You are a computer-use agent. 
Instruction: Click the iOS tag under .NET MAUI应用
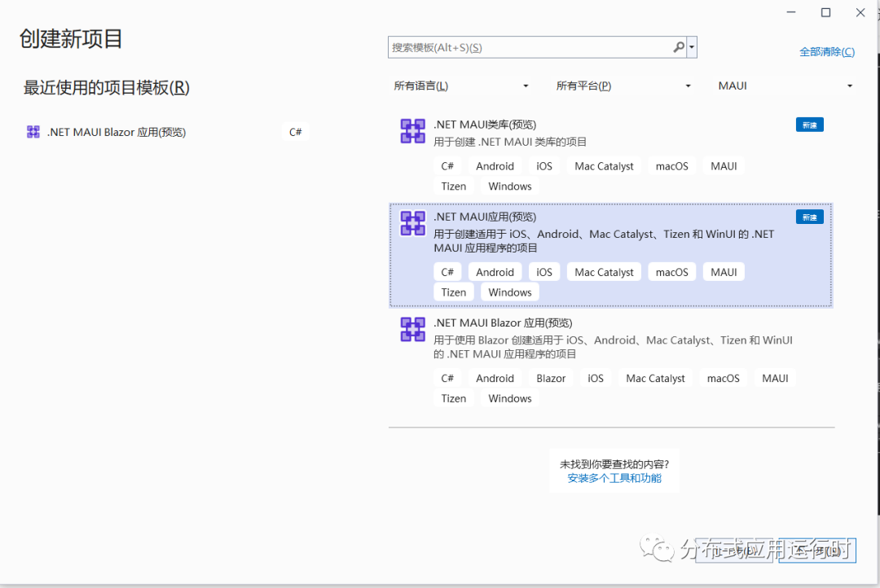[544, 272]
